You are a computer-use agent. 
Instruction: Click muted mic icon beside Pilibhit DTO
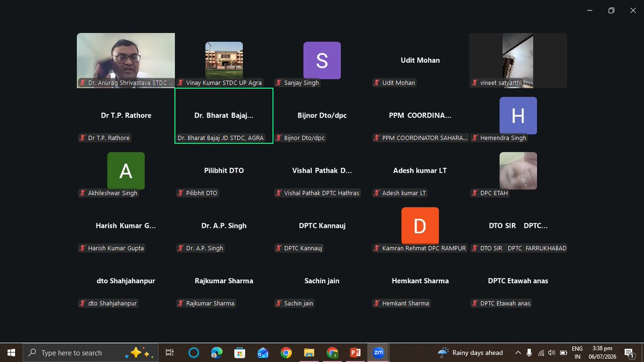click(181, 193)
